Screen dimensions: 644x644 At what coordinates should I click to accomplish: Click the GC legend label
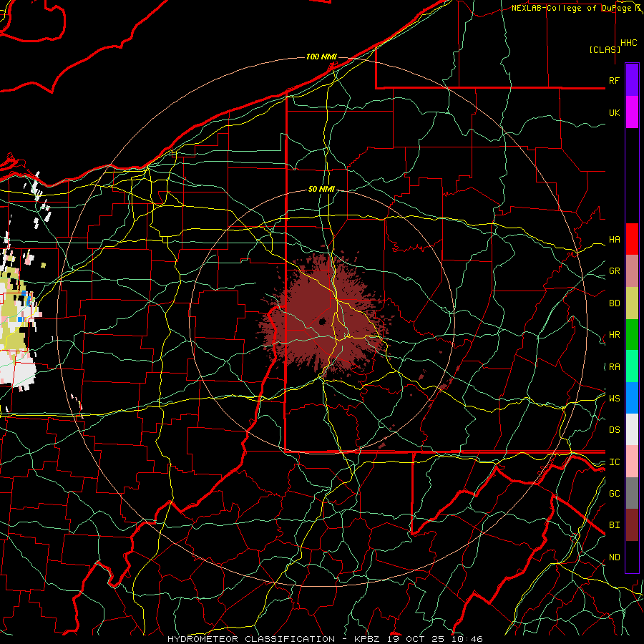614,493
